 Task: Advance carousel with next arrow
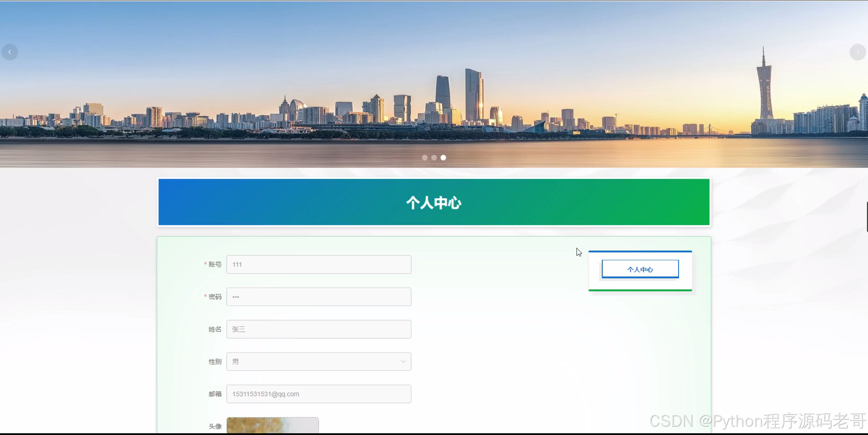(x=858, y=52)
